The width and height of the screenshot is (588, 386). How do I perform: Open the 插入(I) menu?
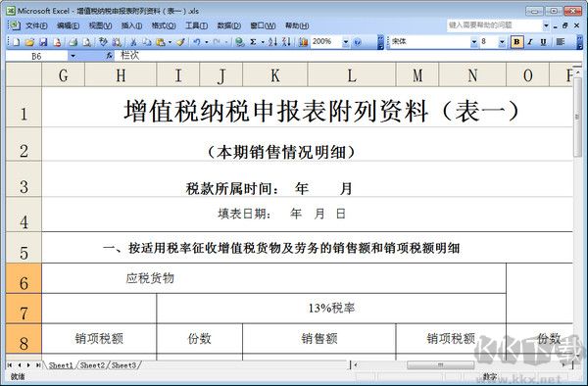[x=131, y=25]
